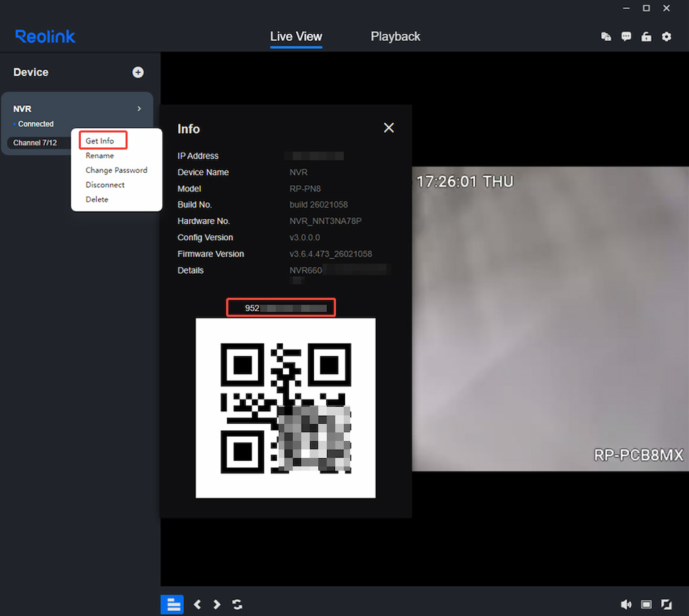
Task: Click the 17:26:01 THU timestamp overlay
Action: 465,181
